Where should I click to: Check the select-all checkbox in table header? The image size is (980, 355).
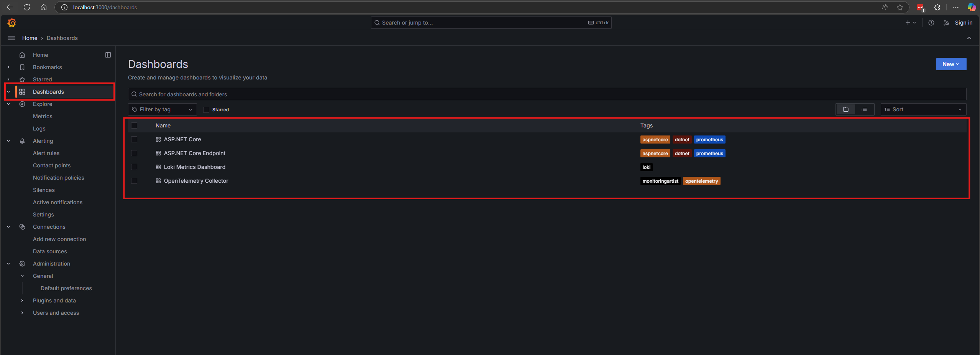click(x=134, y=125)
